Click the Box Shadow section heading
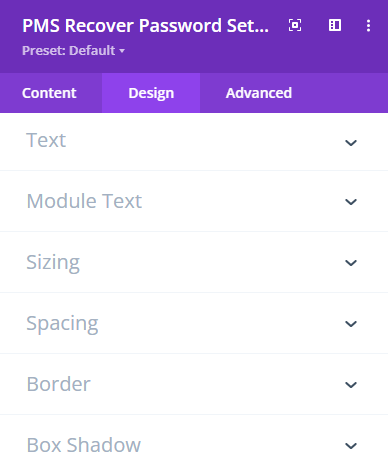Image resolution: width=388 pixels, height=471 pixels. [84, 445]
